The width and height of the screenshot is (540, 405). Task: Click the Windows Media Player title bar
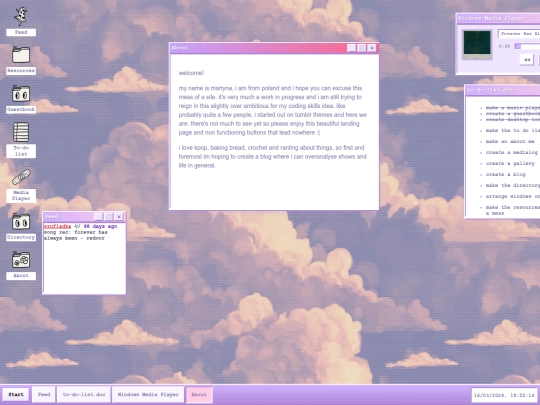(x=498, y=18)
